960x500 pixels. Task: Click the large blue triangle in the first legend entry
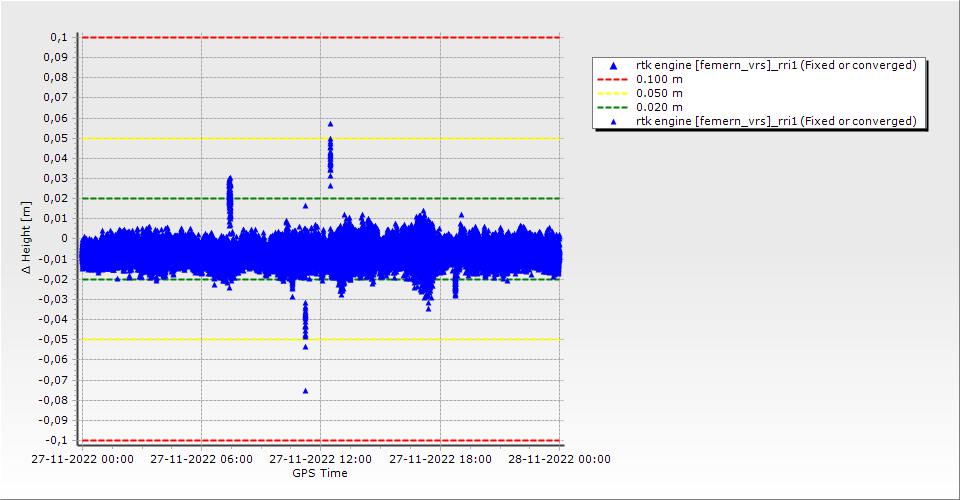coord(614,66)
